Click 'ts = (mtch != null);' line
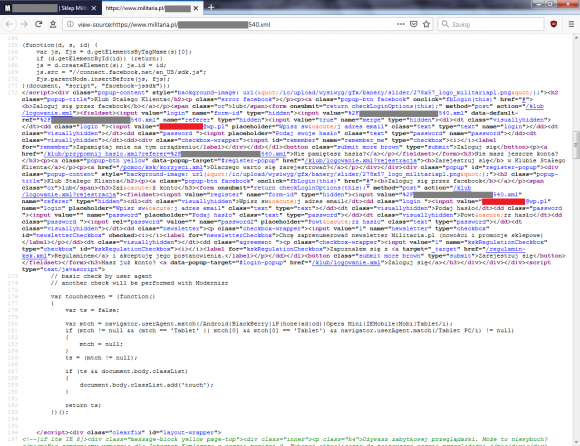The width and height of the screenshot is (580, 446). [101, 358]
